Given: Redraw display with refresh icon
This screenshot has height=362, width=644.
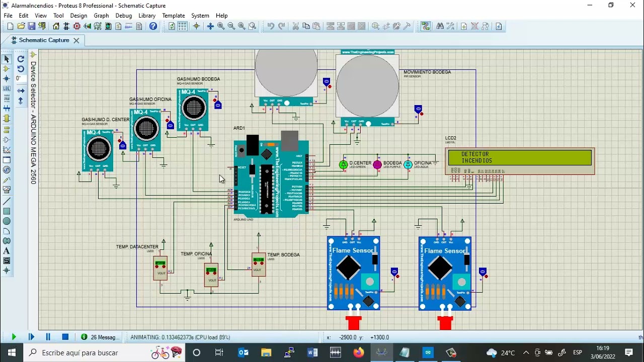Looking at the screenshot, I should click(172, 26).
